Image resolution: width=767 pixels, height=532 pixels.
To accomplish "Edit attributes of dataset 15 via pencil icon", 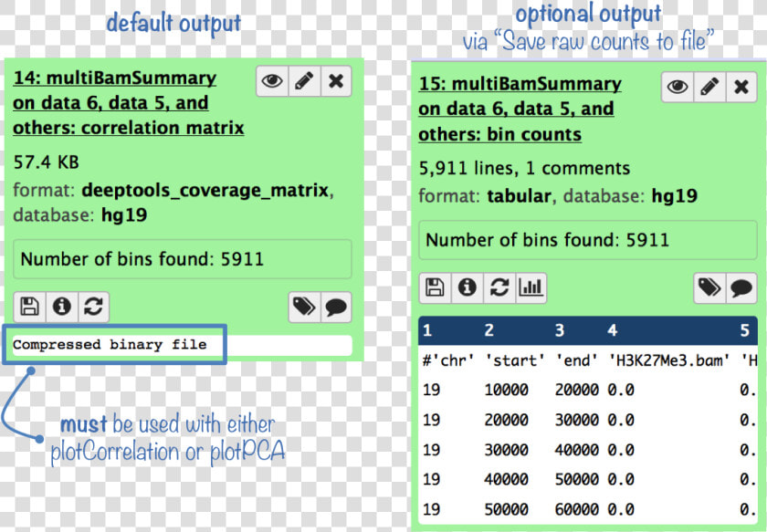I will tap(709, 87).
